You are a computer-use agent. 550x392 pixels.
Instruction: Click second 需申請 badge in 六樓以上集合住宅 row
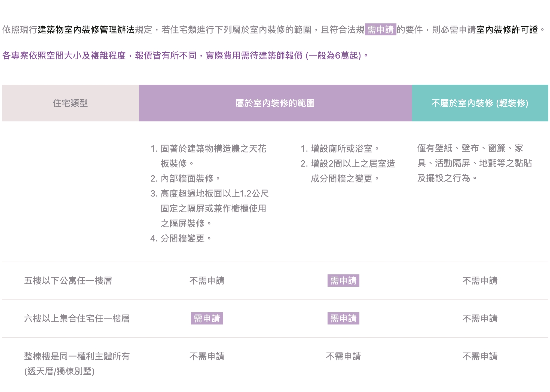(343, 318)
